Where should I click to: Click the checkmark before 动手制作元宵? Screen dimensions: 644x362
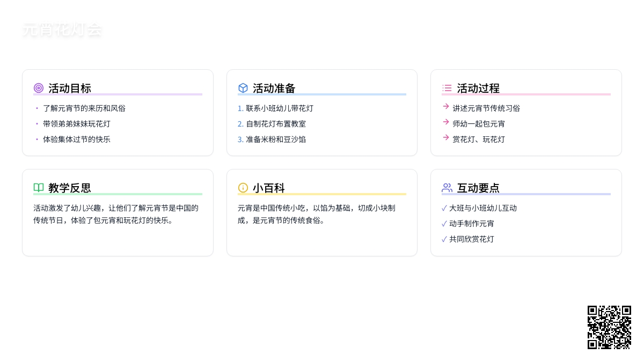[x=444, y=224]
